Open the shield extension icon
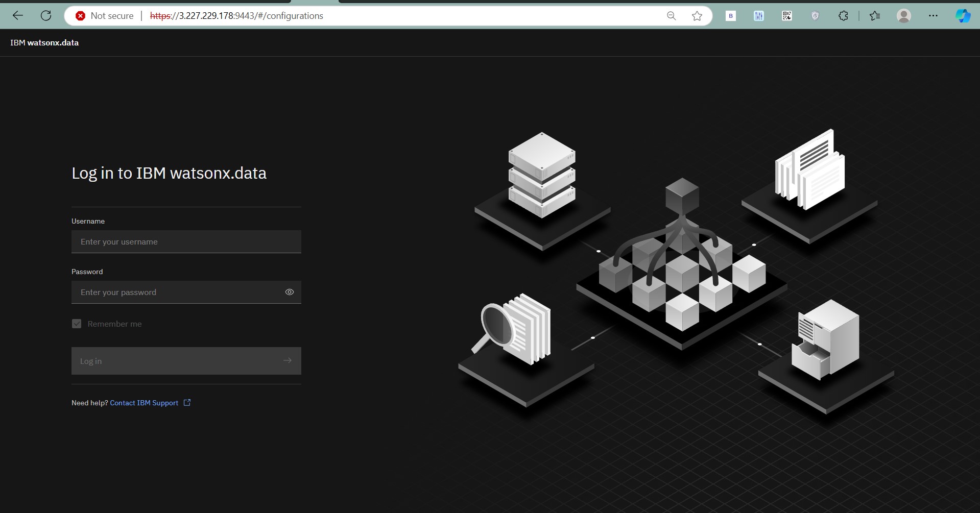Viewport: 980px width, 513px height. pos(815,16)
